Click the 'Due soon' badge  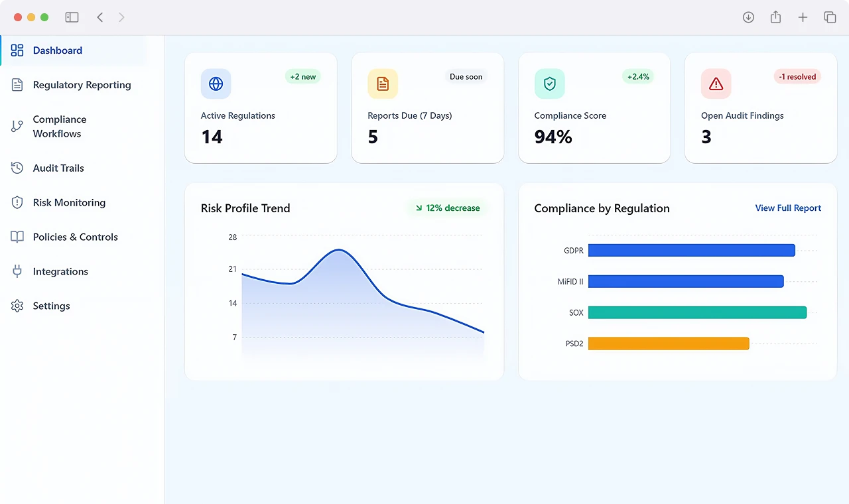tap(466, 77)
